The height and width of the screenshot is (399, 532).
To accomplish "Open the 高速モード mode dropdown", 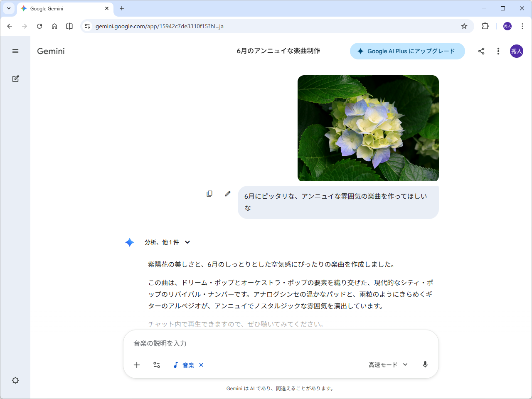I will point(387,365).
